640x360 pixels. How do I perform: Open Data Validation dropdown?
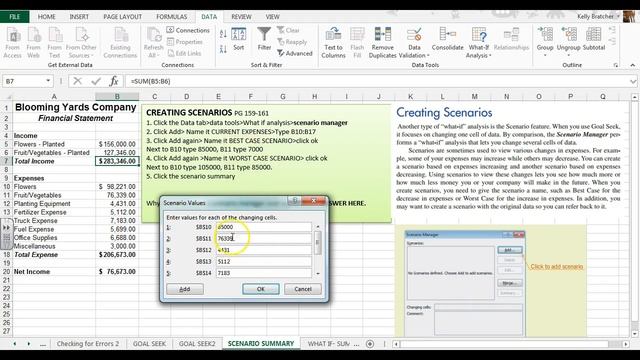pos(414,42)
